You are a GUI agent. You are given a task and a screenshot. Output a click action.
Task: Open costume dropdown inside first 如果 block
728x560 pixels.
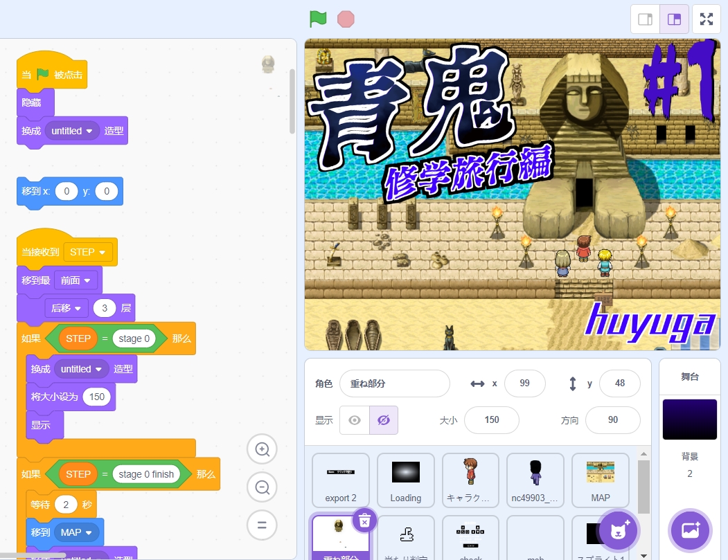(x=81, y=369)
